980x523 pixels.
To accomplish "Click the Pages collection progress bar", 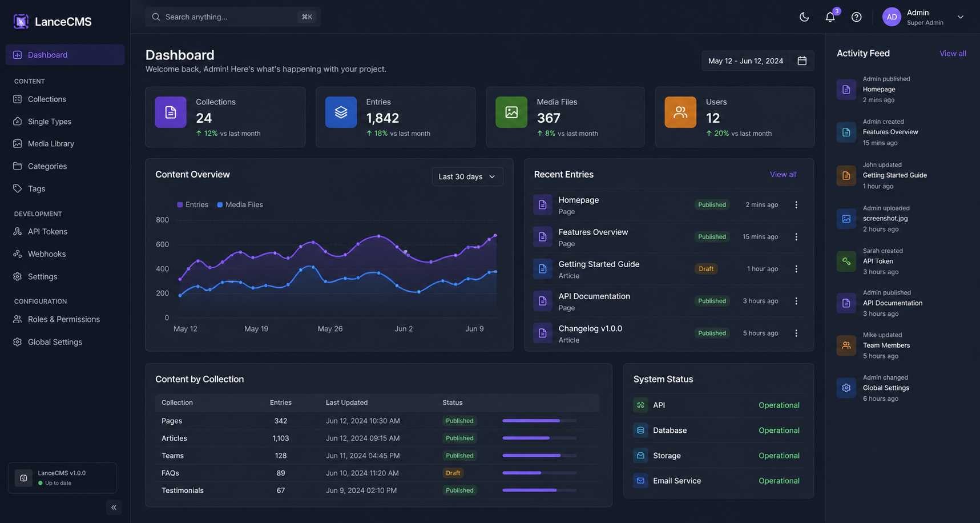I will point(539,421).
